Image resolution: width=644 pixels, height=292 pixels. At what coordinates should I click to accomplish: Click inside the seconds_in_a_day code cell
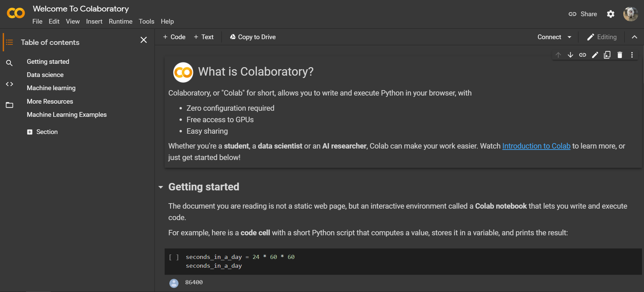(403, 262)
